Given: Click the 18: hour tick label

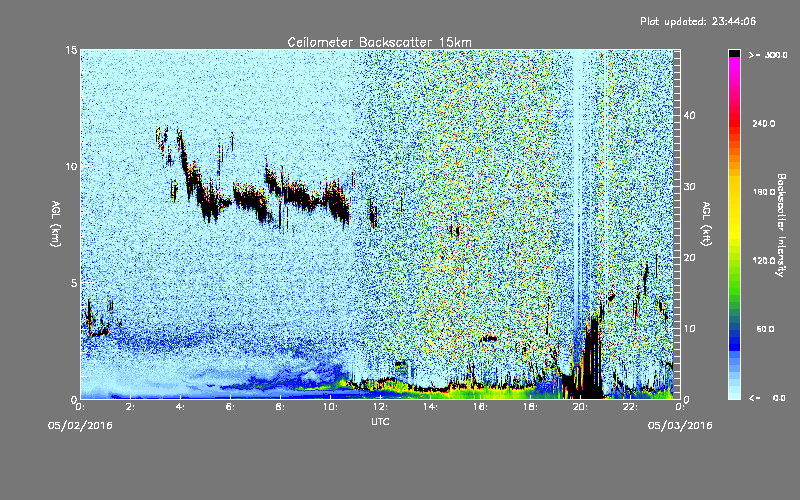Looking at the screenshot, I should point(531,407).
